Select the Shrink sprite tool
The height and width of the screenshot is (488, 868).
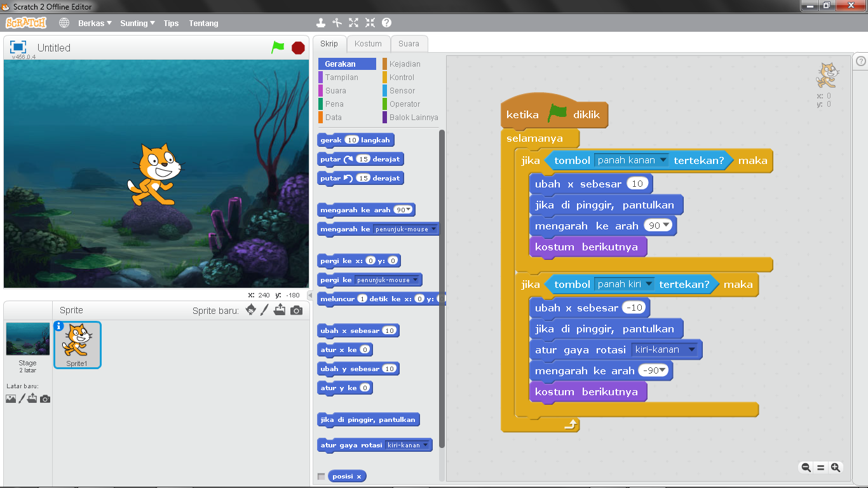pyautogui.click(x=369, y=22)
